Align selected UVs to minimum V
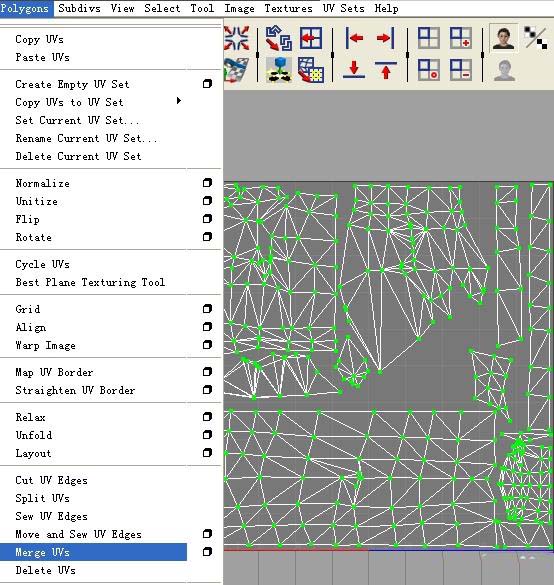The width and height of the screenshot is (554, 585). point(354,70)
